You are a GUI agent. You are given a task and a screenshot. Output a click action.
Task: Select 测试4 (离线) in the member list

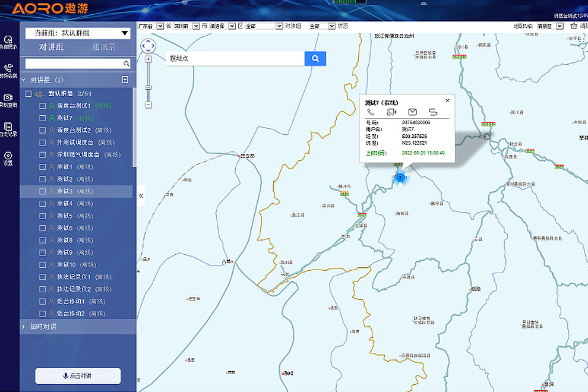coord(76,204)
